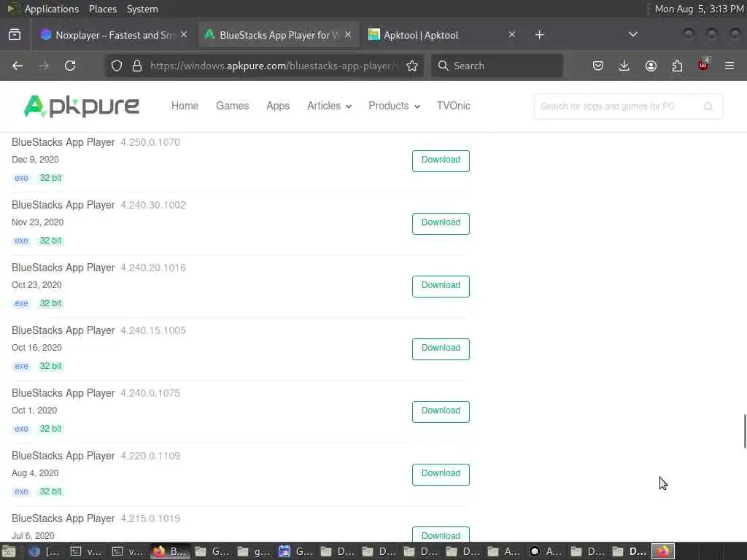Open the Applications menu
The height and width of the screenshot is (560, 747).
[x=52, y=9]
